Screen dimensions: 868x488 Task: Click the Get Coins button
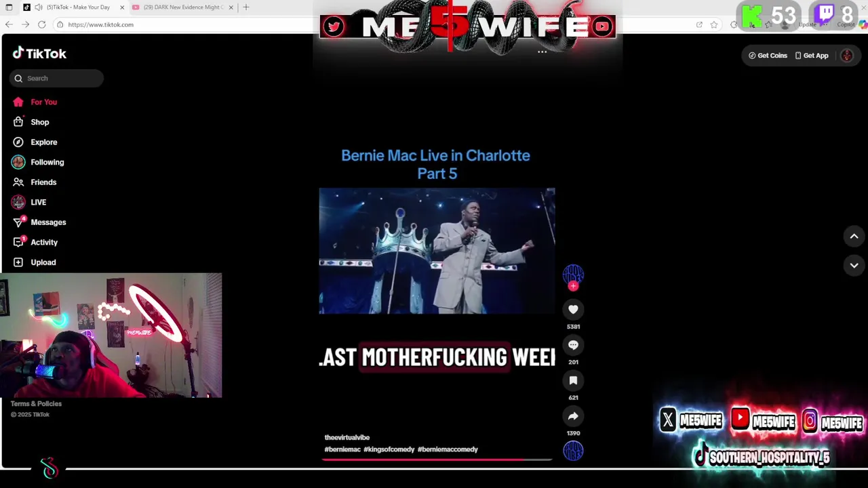coord(768,56)
